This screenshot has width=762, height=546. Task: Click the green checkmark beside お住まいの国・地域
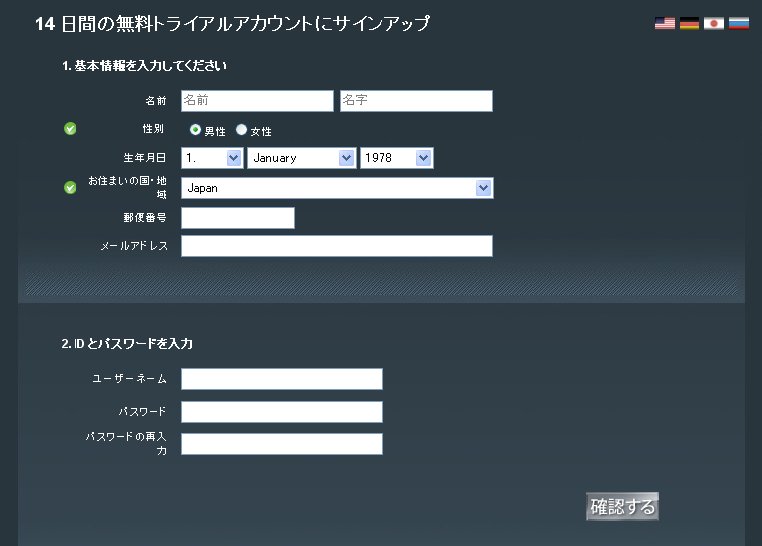[70, 187]
